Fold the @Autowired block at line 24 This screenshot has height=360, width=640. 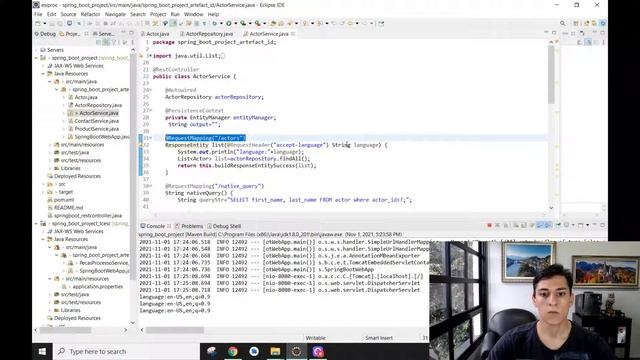pos(151,90)
